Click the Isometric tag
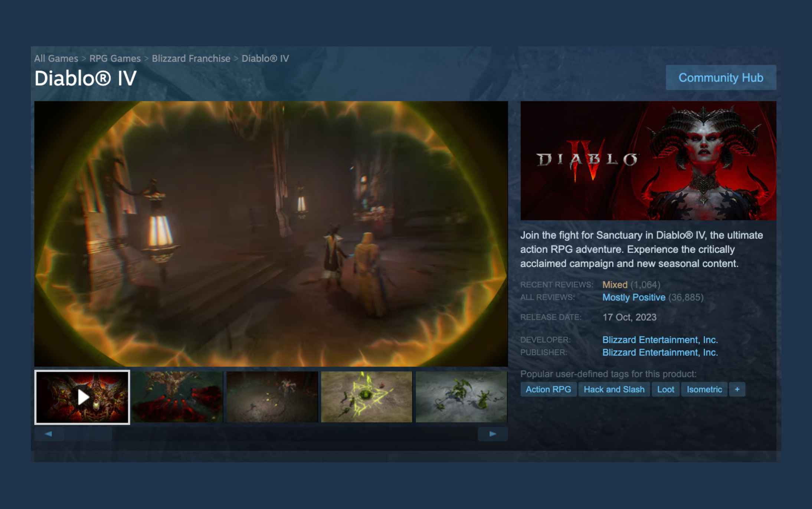Image resolution: width=812 pixels, height=509 pixels. [x=704, y=389]
